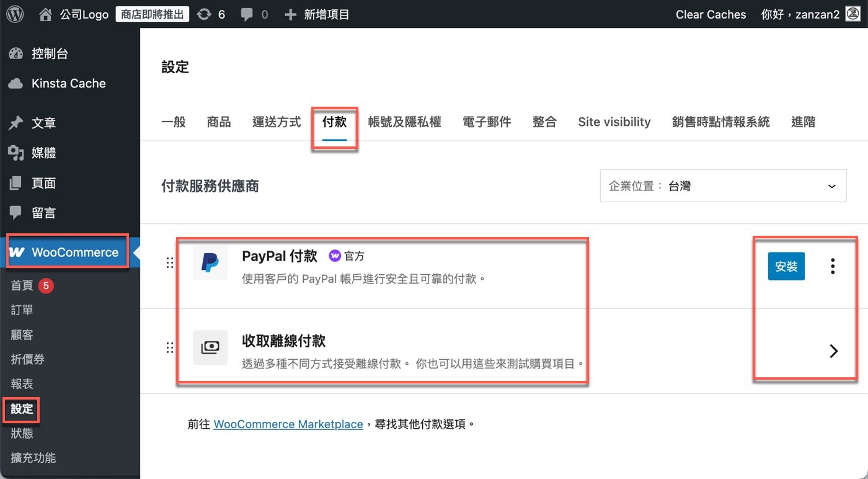Click the 安裝 button for PayPal
The height and width of the screenshot is (479, 868).
coord(786,267)
